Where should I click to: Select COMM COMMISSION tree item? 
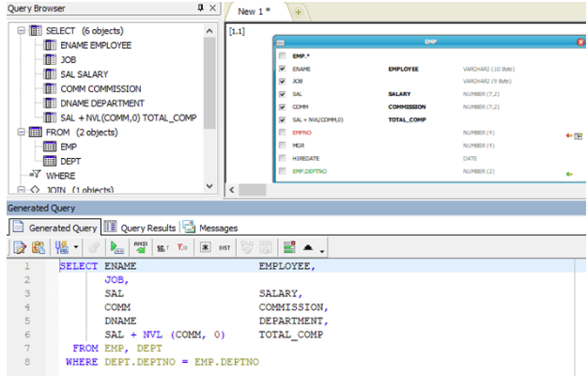pos(101,89)
